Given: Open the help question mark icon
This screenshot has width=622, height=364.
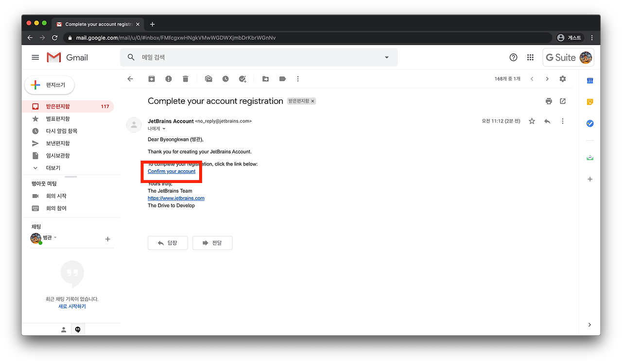Looking at the screenshot, I should coord(513,57).
